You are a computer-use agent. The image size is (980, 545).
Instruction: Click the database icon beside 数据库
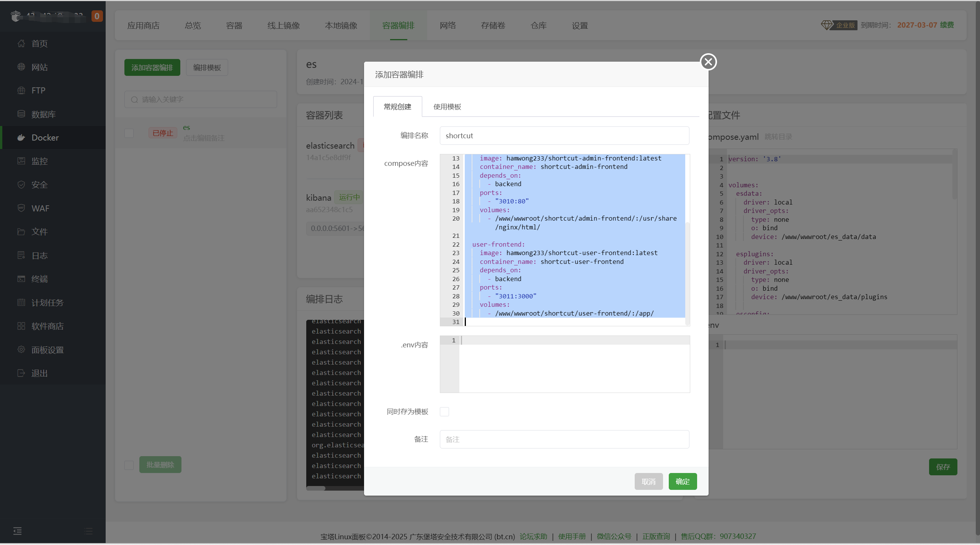click(x=21, y=114)
